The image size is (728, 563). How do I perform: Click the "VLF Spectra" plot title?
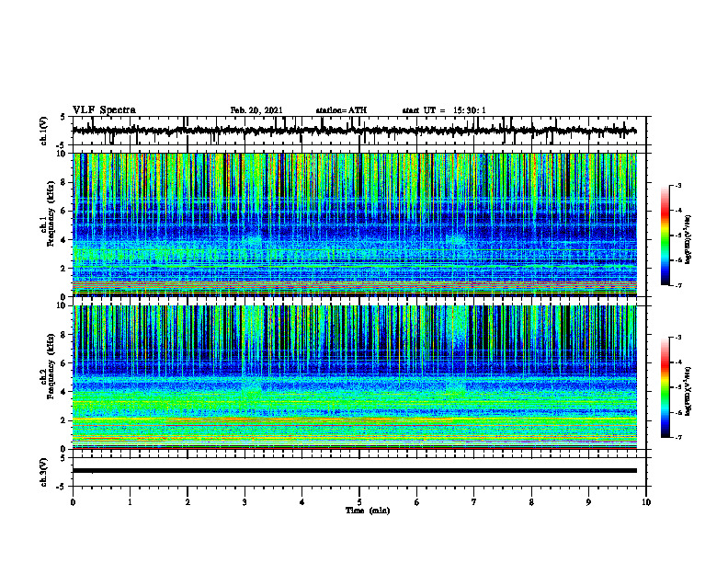click(x=104, y=110)
